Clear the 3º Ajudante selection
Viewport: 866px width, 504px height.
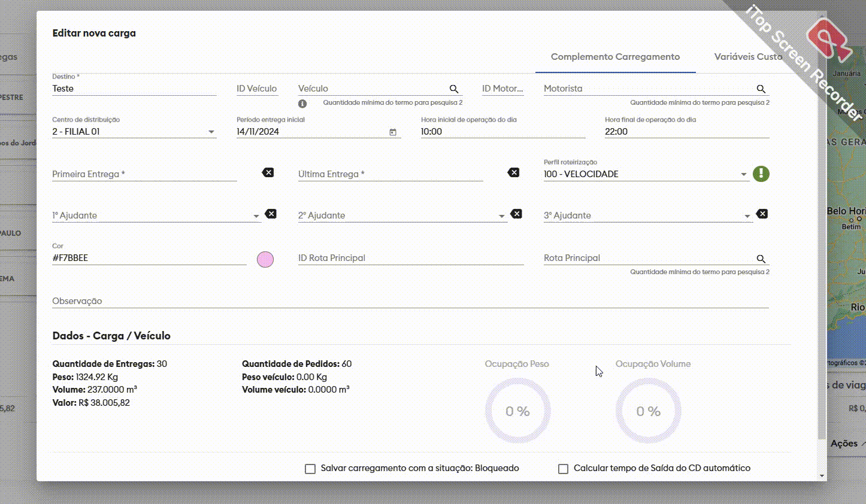[x=762, y=214]
